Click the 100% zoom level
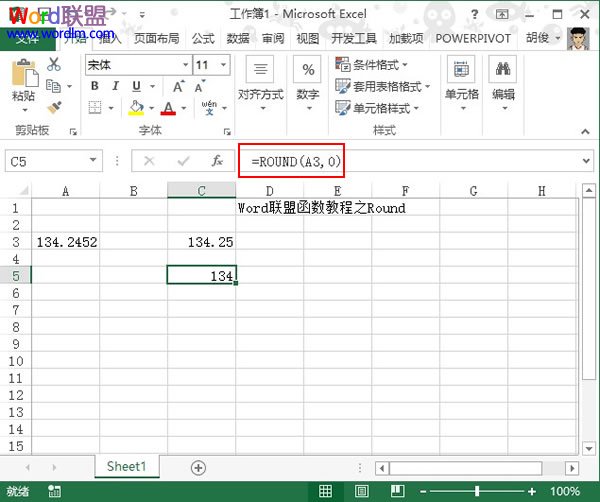This screenshot has width=600, height=502. click(x=565, y=491)
